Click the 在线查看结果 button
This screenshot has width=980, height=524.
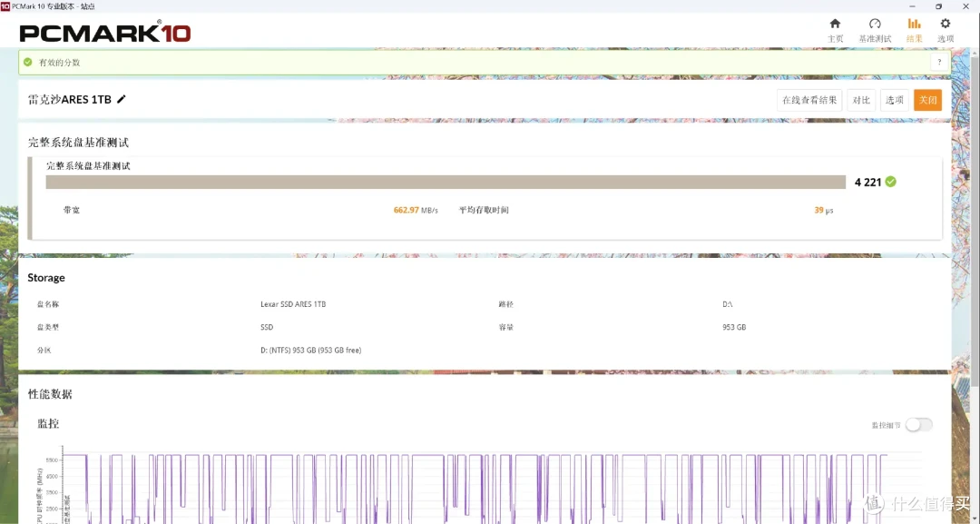tap(809, 100)
